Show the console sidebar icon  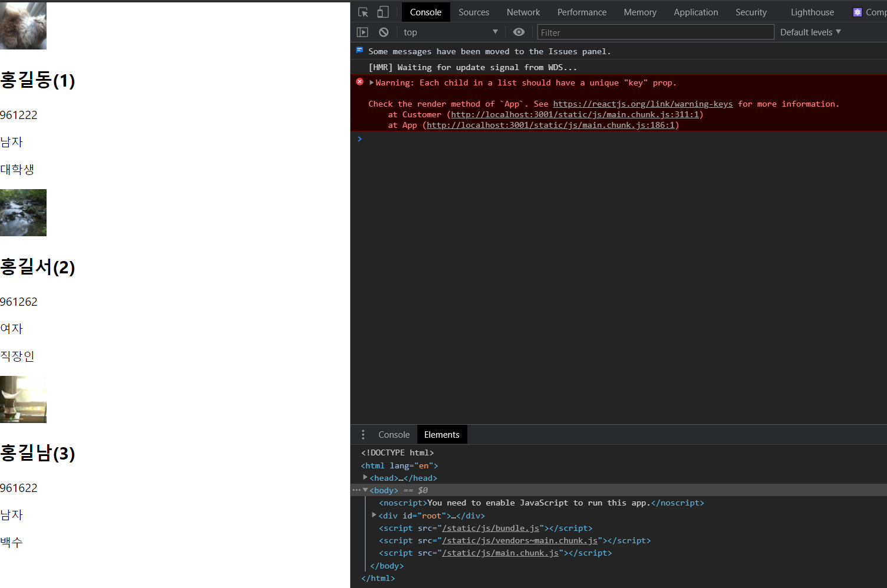(x=362, y=32)
